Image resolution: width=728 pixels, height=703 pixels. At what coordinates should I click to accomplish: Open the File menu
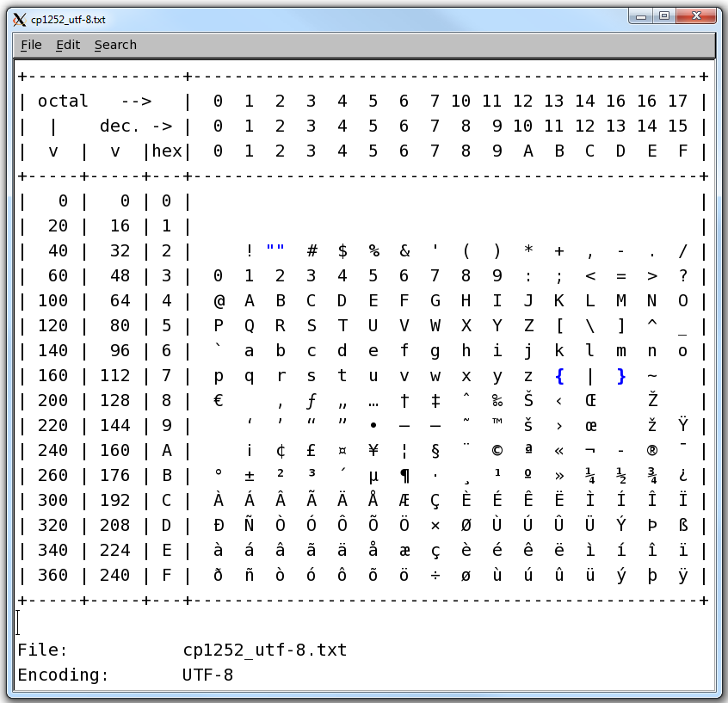31,45
